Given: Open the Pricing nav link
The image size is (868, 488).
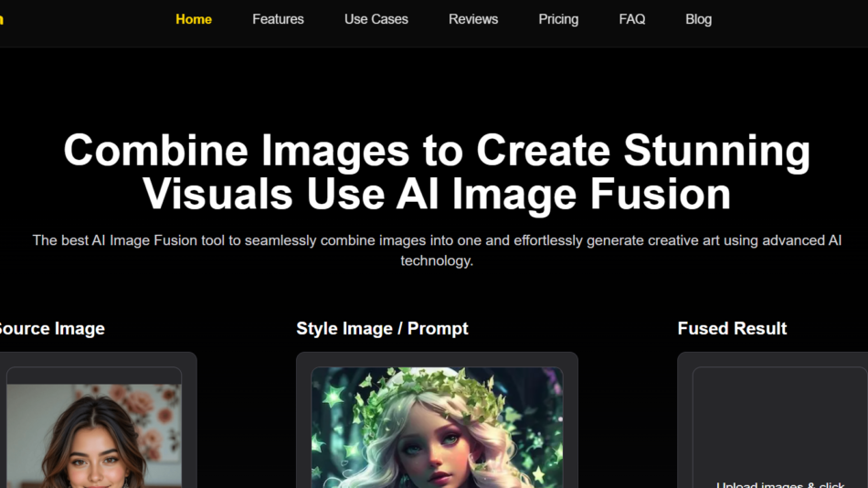Looking at the screenshot, I should click(558, 19).
